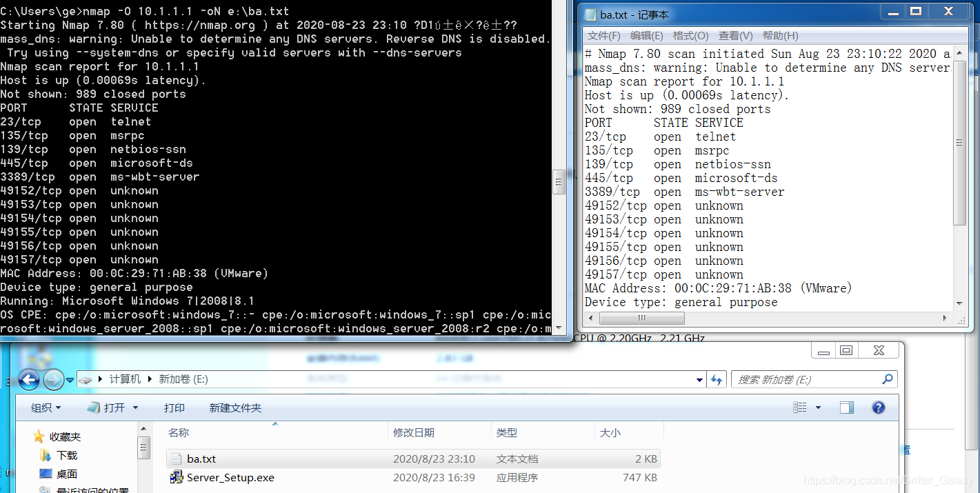Open the Notepad 编辑(E) menu

point(647,36)
